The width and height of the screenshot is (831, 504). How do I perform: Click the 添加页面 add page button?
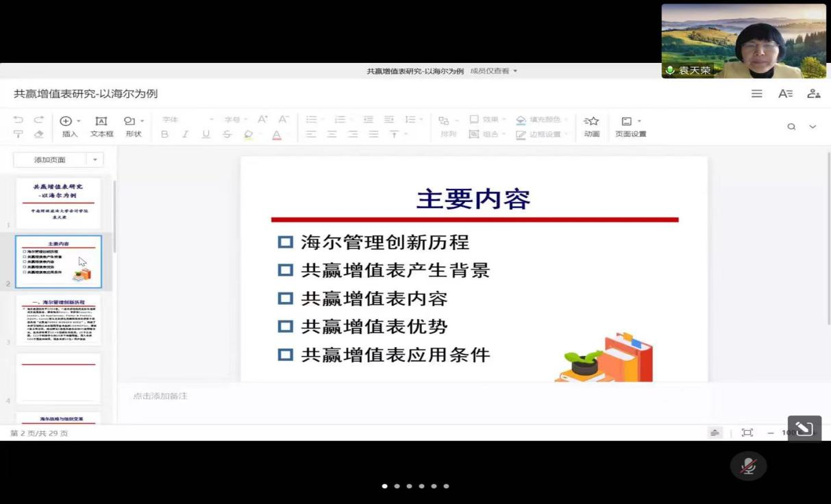pos(50,160)
